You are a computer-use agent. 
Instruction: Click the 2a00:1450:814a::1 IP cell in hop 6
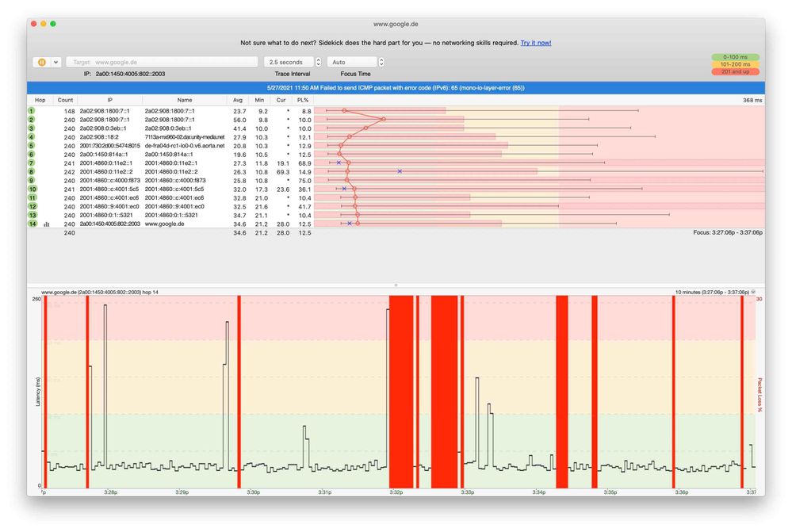(x=104, y=154)
